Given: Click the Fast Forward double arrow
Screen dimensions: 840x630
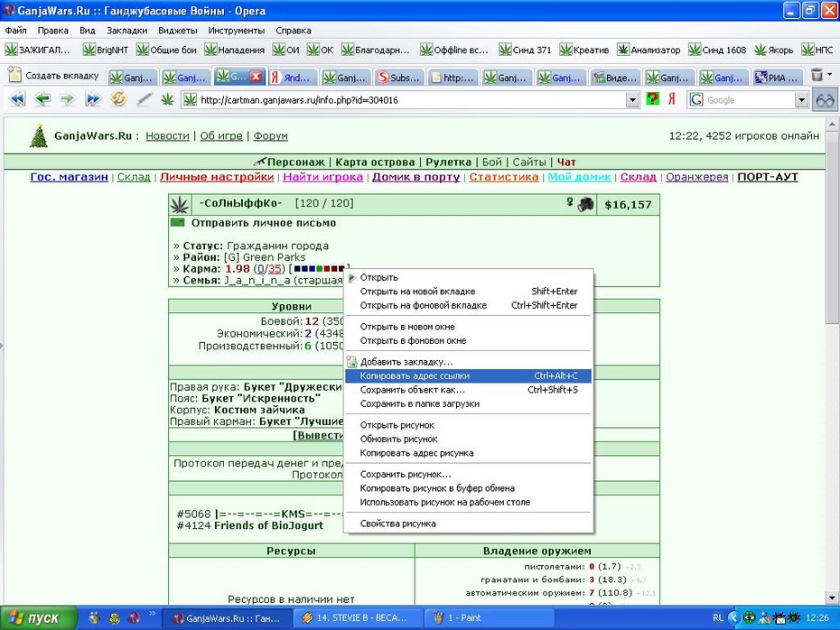Looking at the screenshot, I should pyautogui.click(x=93, y=99).
